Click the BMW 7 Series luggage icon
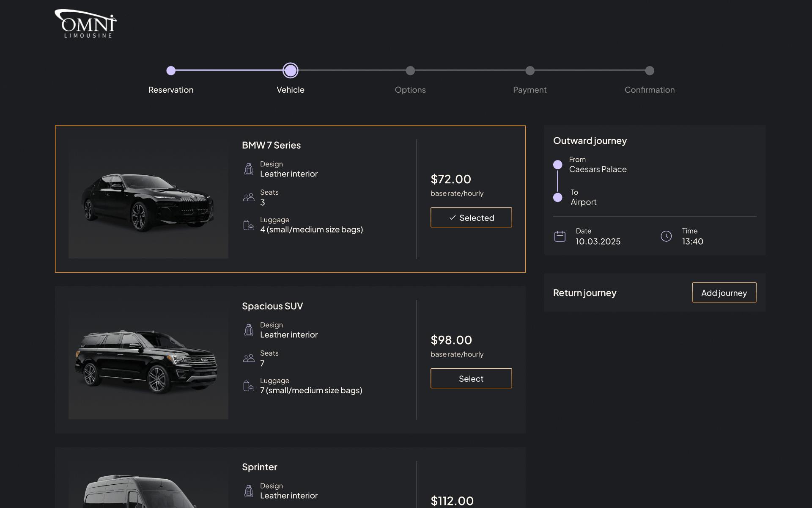 coord(249,225)
